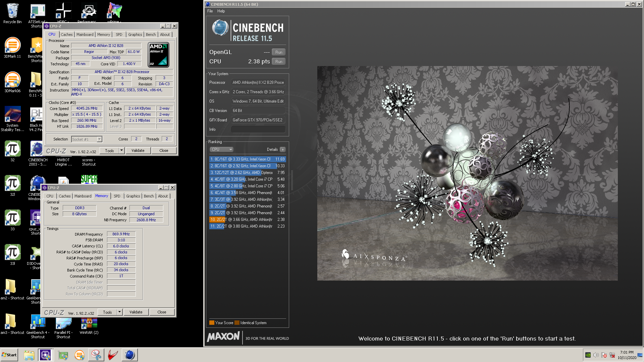Select your score row 2C/2T @ 3.66 GHz
This screenshot has width=644, height=362.
(x=248, y=220)
